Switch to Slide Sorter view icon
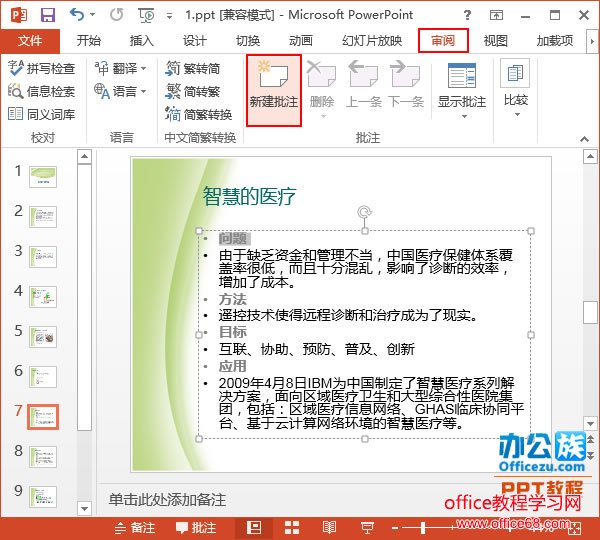The width and height of the screenshot is (600, 540). [292, 528]
